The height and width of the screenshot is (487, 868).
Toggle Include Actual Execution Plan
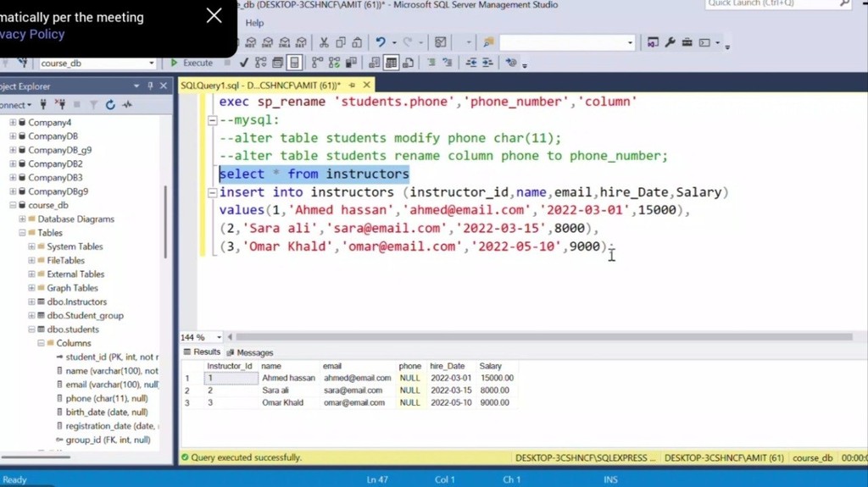(x=317, y=63)
